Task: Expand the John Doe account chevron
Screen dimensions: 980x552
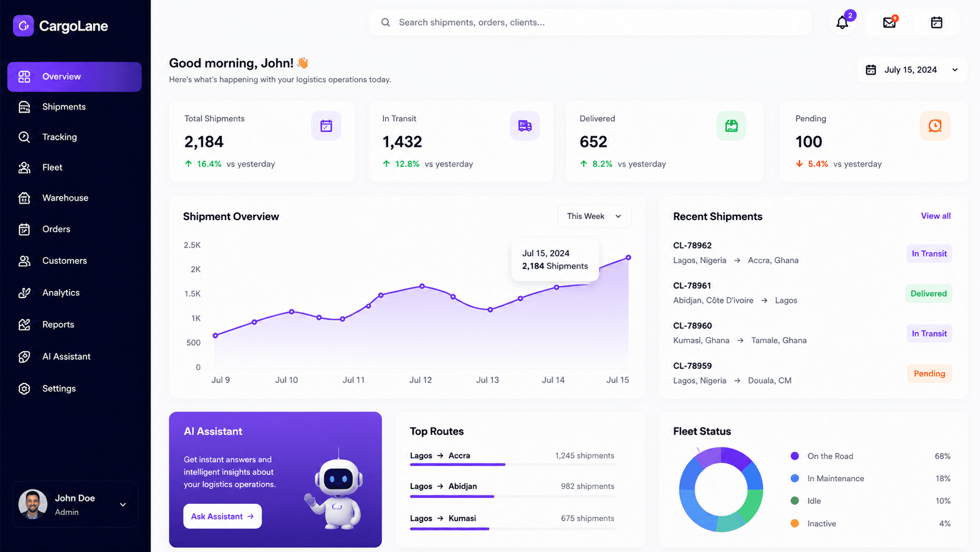Action: click(x=123, y=504)
